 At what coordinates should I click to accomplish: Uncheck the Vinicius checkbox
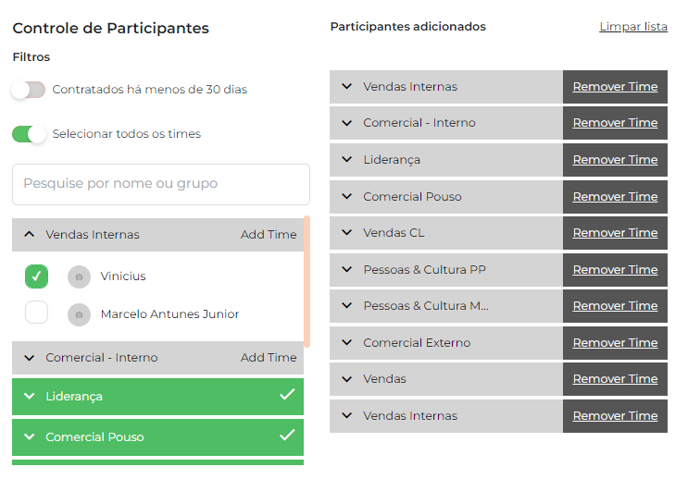click(36, 276)
